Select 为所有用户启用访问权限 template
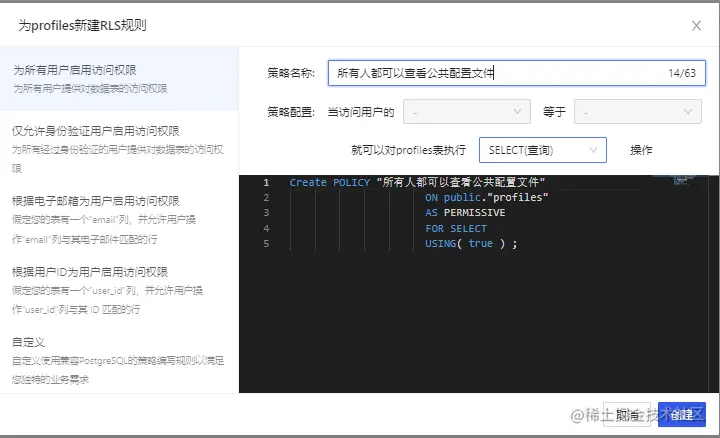The width and height of the screenshot is (720, 438). pyautogui.click(x=119, y=79)
